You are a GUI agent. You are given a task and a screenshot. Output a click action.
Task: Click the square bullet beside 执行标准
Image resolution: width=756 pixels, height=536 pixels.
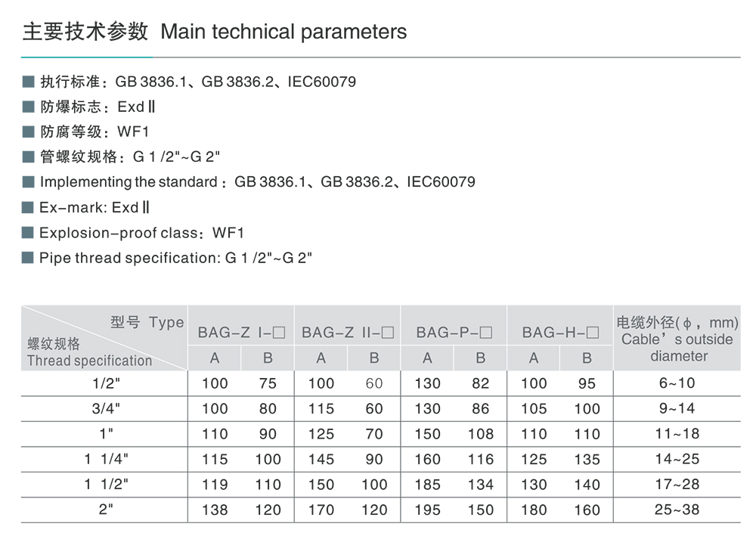[29, 82]
